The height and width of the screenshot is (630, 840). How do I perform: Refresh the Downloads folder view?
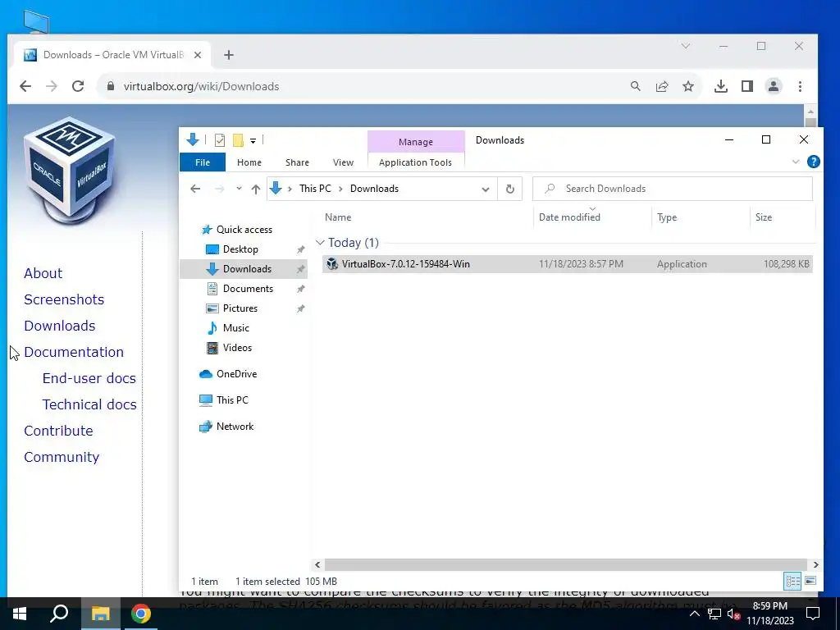click(x=510, y=189)
